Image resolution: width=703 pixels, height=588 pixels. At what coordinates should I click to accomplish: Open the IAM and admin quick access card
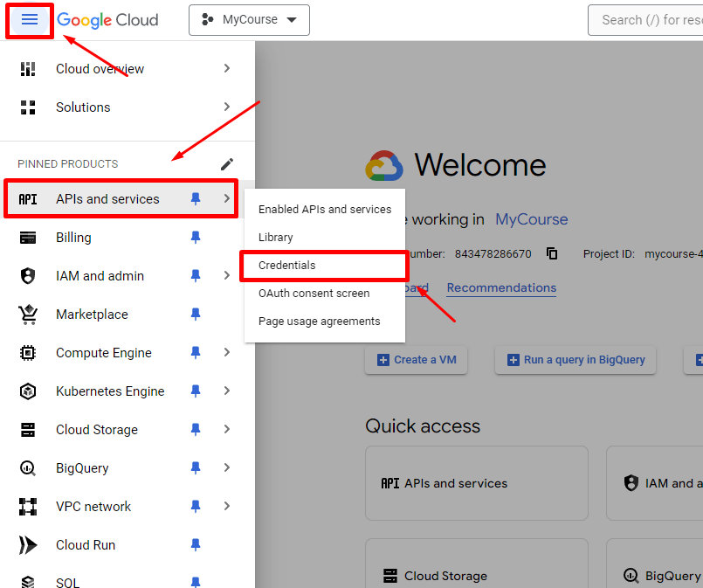(655, 483)
